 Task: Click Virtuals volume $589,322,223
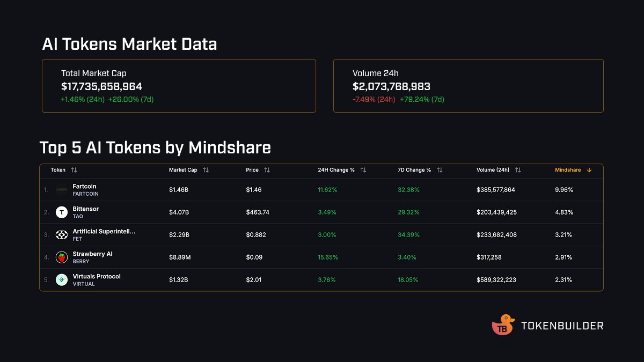point(496,280)
